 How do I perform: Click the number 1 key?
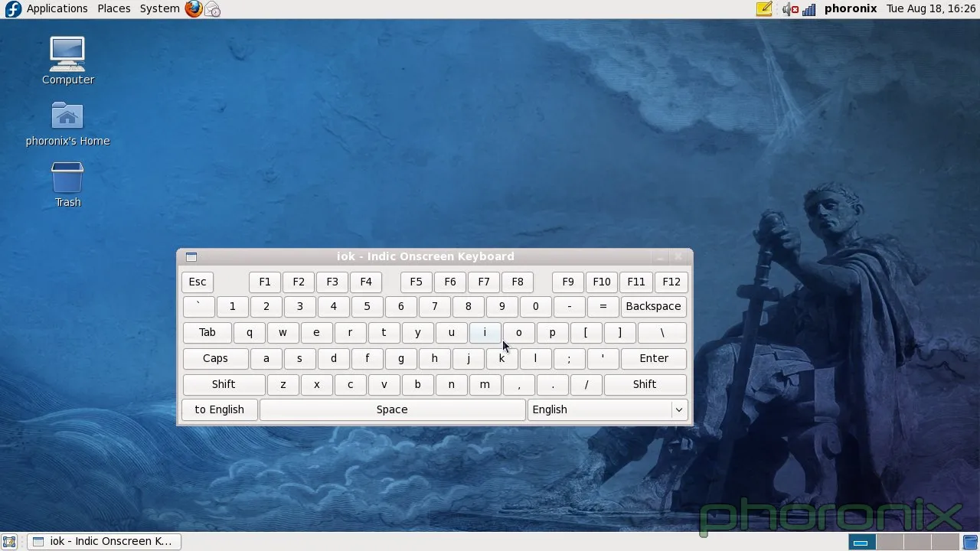pos(232,306)
